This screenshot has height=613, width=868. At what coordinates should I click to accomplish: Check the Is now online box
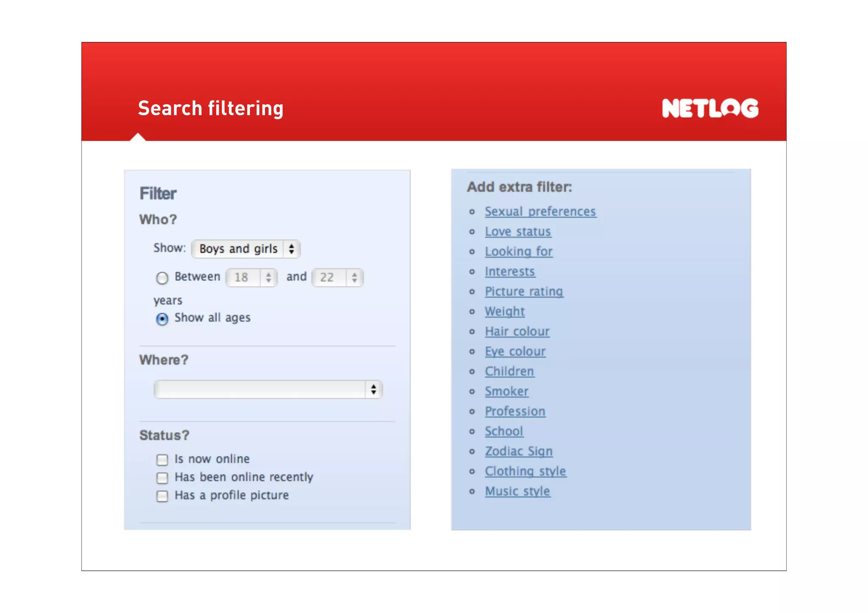tap(162, 460)
